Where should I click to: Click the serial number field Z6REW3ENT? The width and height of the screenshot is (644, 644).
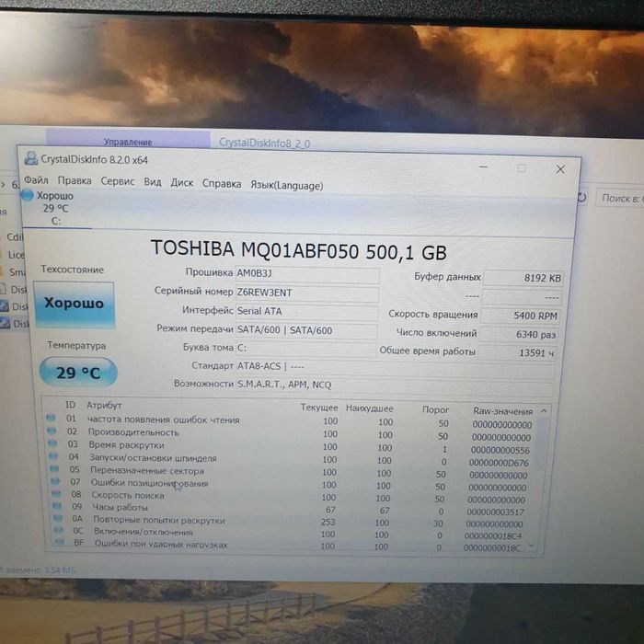pos(306,293)
